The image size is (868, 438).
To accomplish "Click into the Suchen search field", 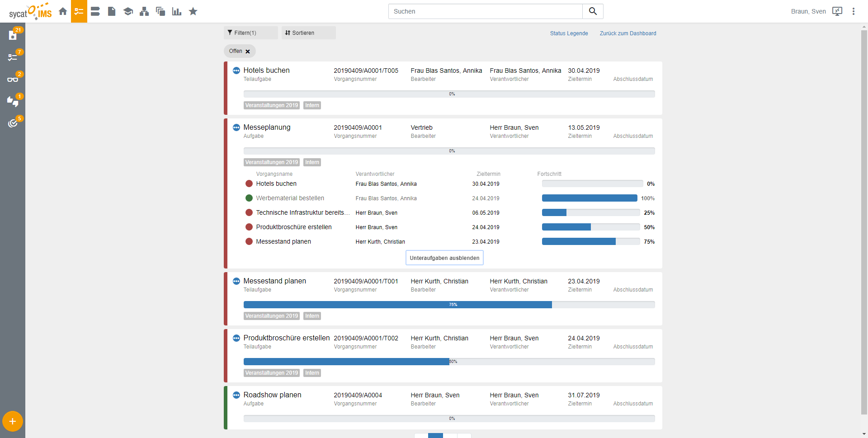I will (485, 11).
